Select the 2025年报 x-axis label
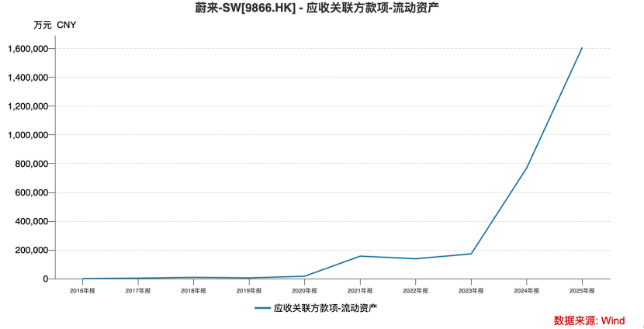This screenshot has width=644, height=329. coord(582,290)
